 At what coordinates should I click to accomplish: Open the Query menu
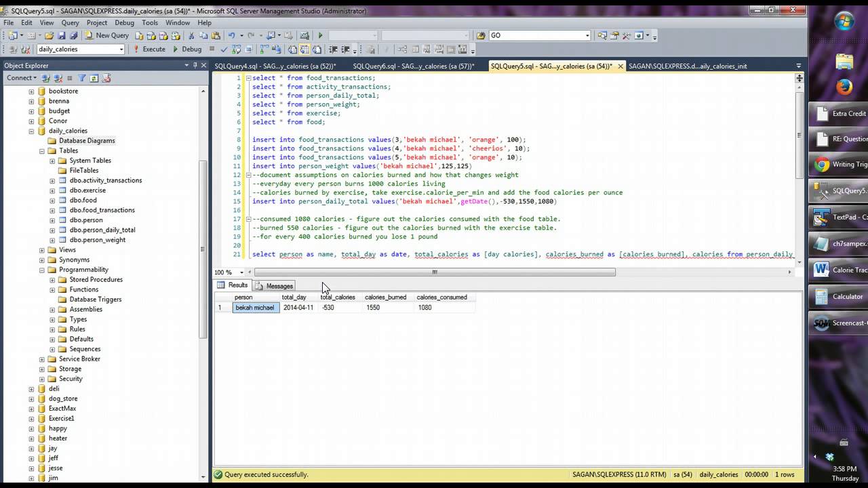point(70,22)
